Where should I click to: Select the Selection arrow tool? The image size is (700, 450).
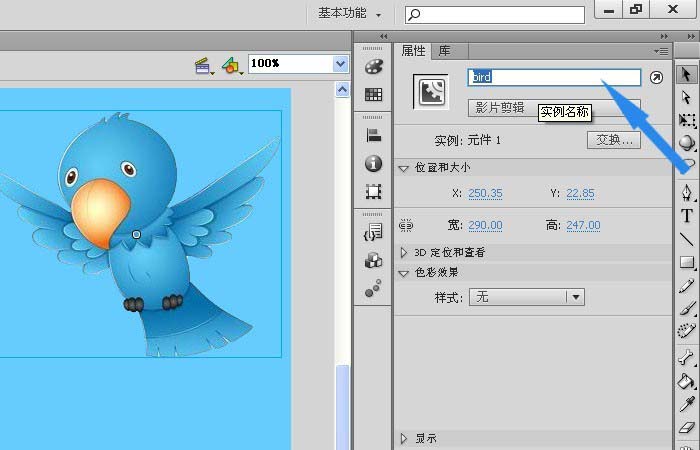[x=686, y=74]
